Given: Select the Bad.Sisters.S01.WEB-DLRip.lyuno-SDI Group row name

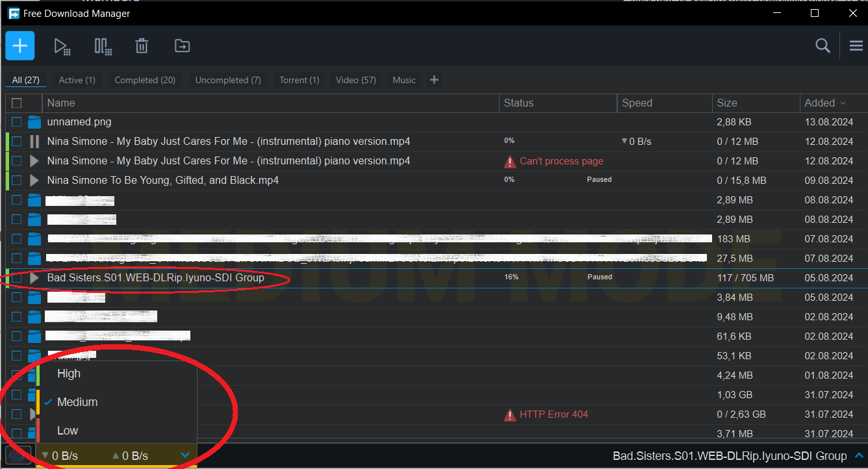Looking at the screenshot, I should tap(156, 277).
